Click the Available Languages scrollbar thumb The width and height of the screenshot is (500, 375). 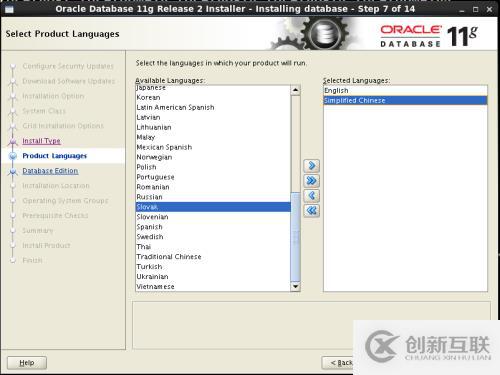tap(295, 237)
